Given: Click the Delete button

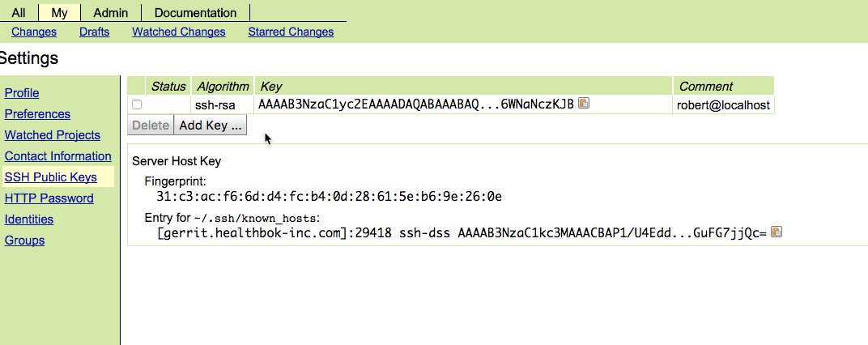Looking at the screenshot, I should pos(151,126).
